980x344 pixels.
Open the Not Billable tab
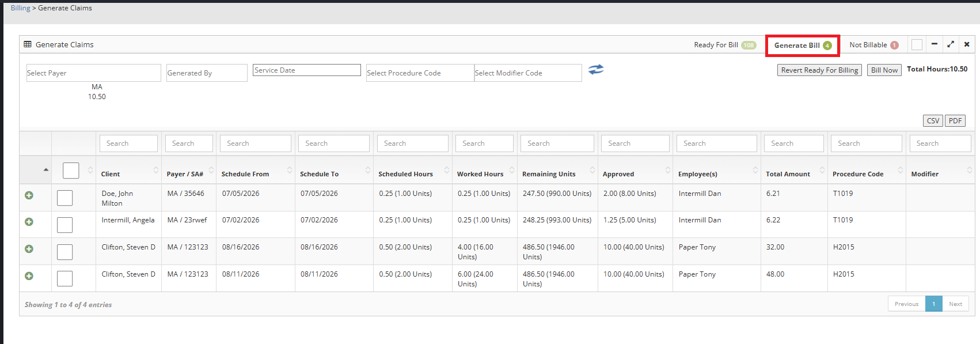pos(874,45)
